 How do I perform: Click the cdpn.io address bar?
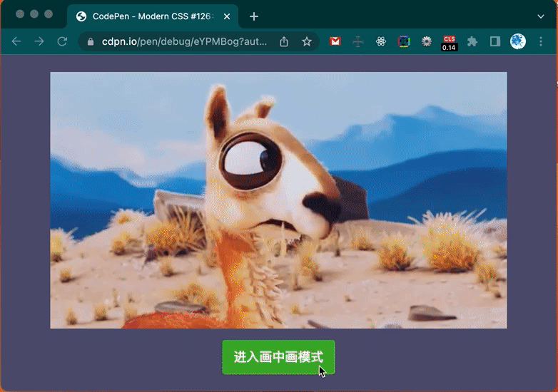click(184, 41)
